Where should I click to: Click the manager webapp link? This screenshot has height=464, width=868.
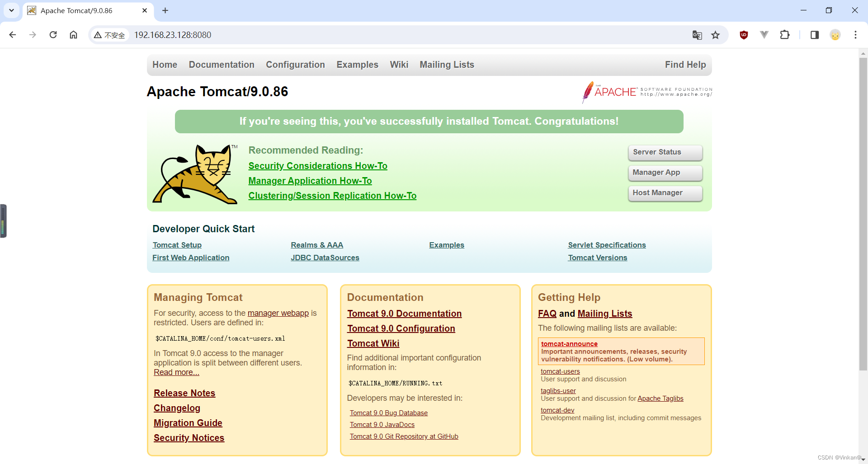click(278, 313)
